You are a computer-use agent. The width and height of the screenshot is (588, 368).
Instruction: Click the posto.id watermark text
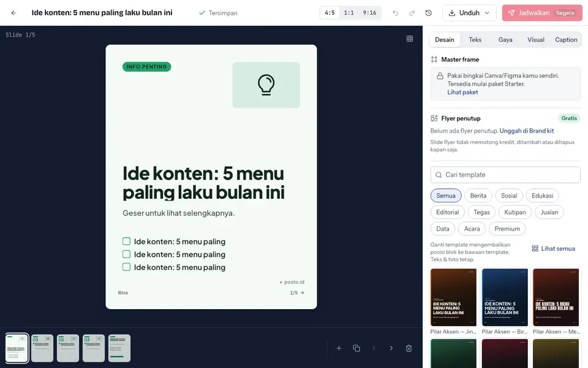point(292,282)
